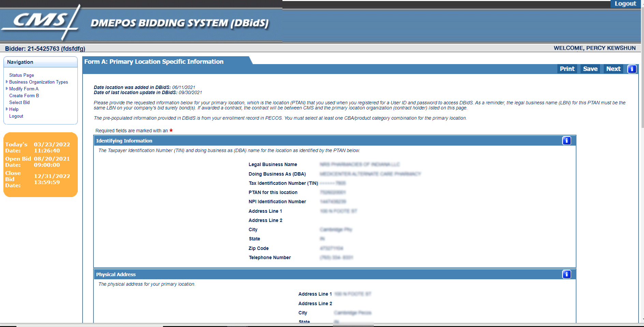The image size is (644, 327).
Task: Go to the Modify Form A link
Action: 24,89
